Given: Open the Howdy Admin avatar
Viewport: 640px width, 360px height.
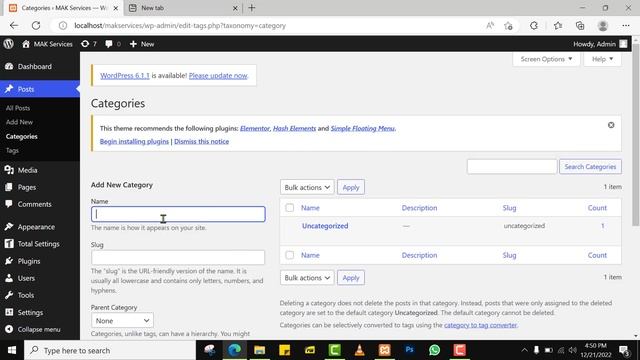Looking at the screenshot, I should (623, 44).
